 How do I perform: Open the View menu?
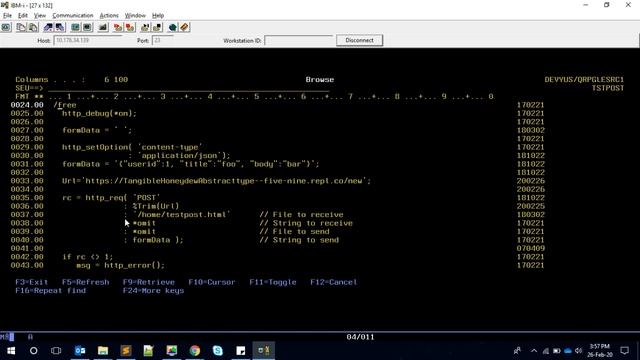[40, 16]
